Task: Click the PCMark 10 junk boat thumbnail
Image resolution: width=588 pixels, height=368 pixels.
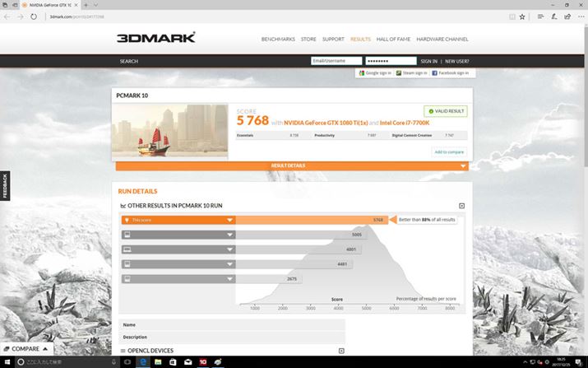Action: (x=170, y=130)
